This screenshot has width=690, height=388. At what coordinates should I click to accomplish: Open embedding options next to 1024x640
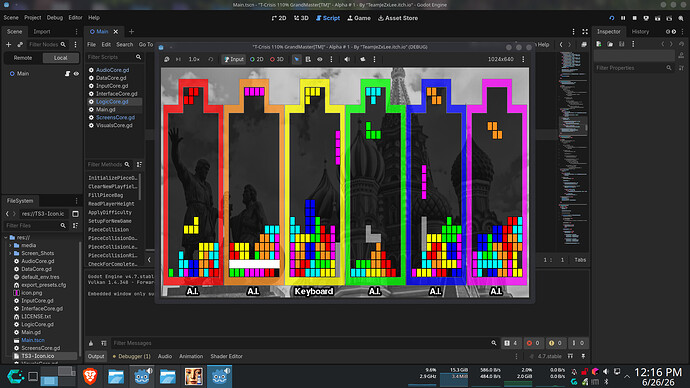tap(523, 59)
